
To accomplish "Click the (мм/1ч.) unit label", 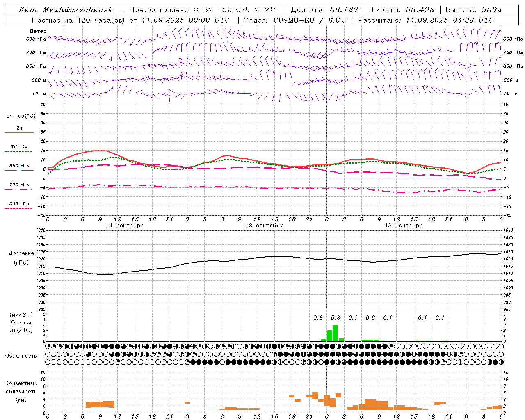I will (x=21, y=330).
